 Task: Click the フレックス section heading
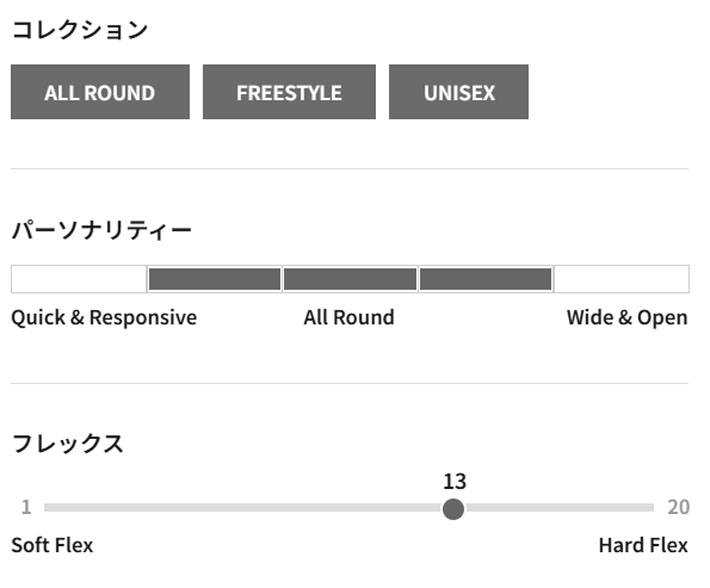67,444
